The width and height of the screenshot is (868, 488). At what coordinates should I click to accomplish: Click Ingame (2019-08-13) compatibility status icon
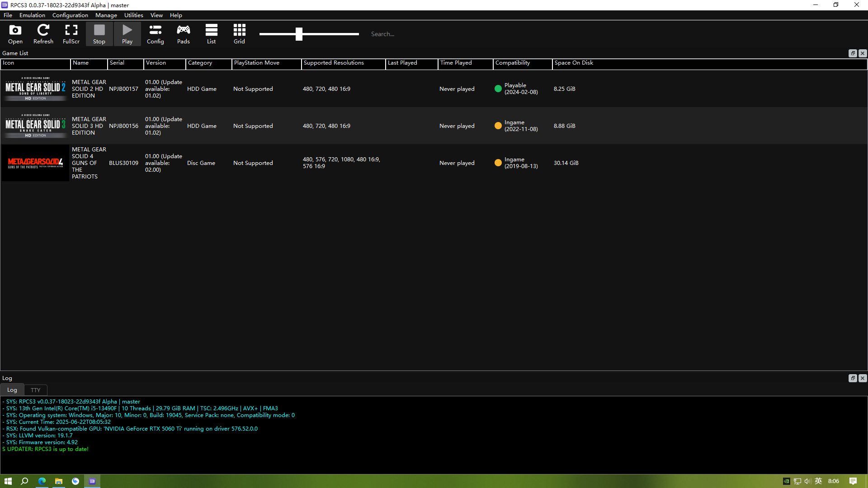498,163
